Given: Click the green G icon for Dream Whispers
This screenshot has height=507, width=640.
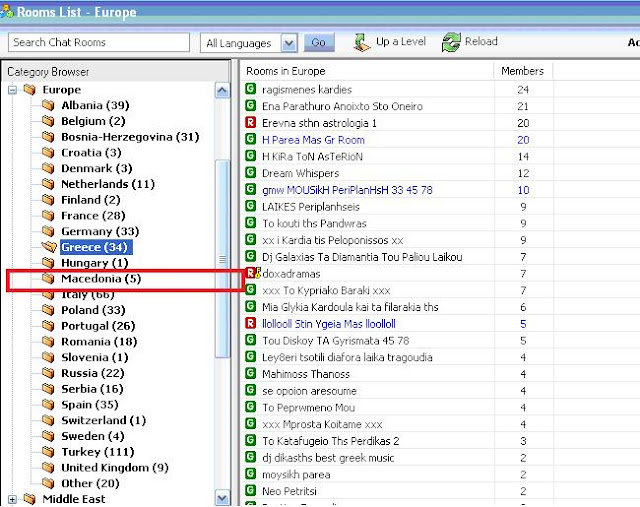Looking at the screenshot, I should 250,172.
